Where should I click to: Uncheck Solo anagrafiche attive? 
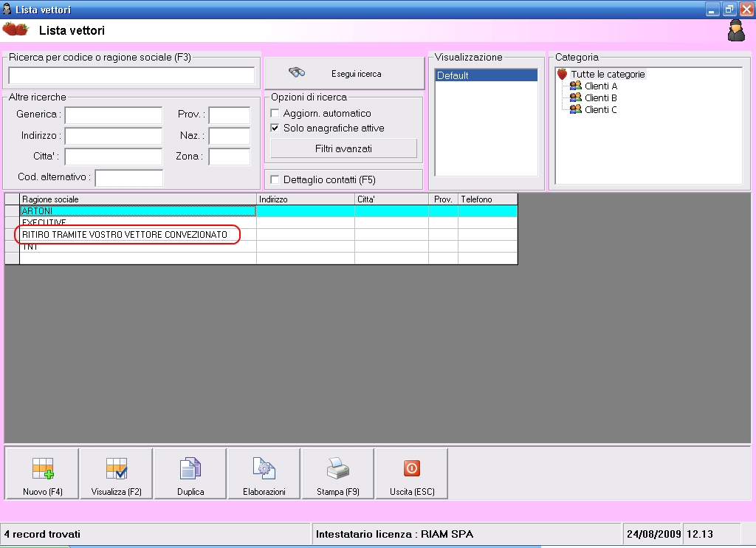(x=275, y=129)
